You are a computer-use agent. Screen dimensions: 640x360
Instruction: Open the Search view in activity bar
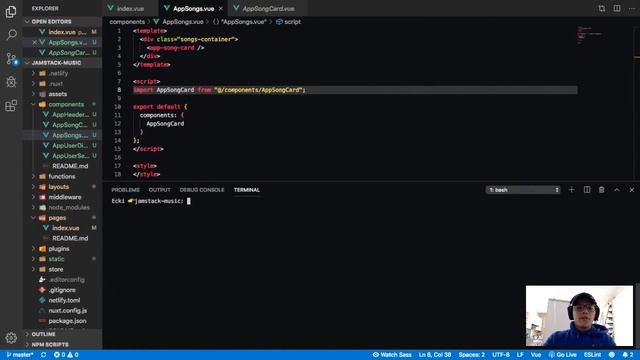11,35
